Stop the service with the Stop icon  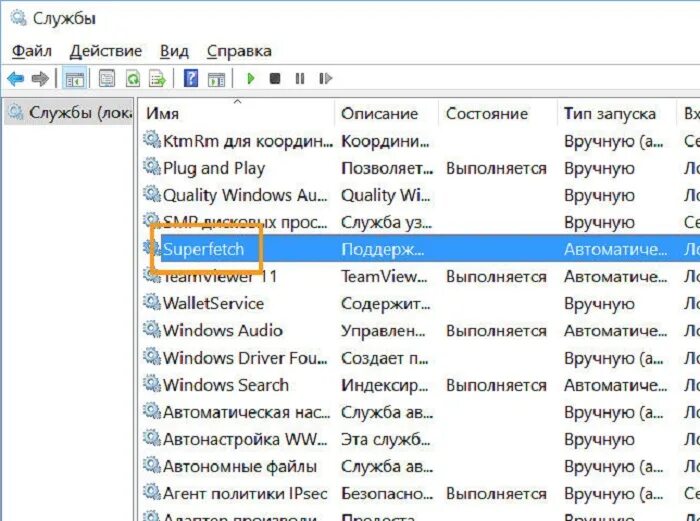[275, 79]
